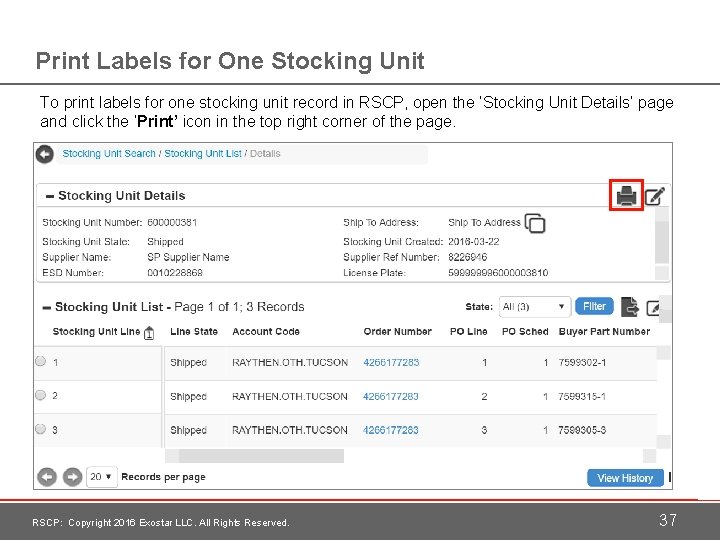
Task: Click RAYTHEN.OTH.TUCSON account code in line 2
Action: [x=290, y=396]
